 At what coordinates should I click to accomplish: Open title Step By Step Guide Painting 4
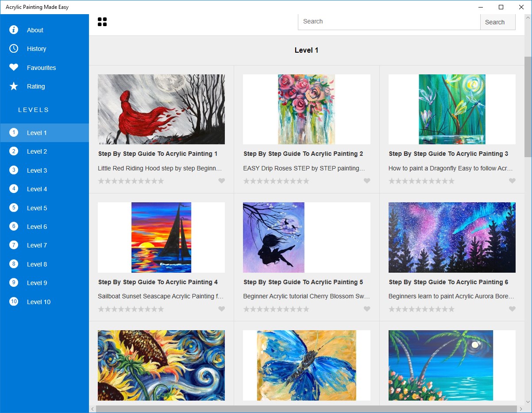pyautogui.click(x=158, y=282)
